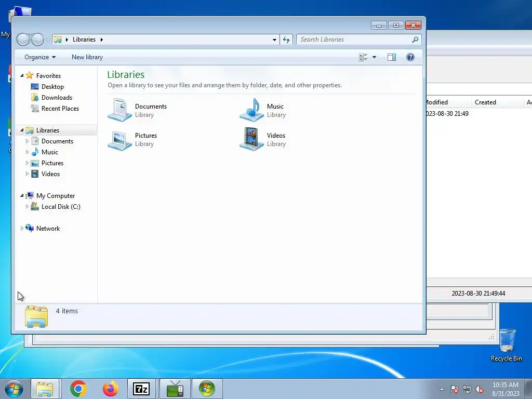532x399 pixels.
Task: Click the Forward navigation arrow button
Action: click(37, 39)
